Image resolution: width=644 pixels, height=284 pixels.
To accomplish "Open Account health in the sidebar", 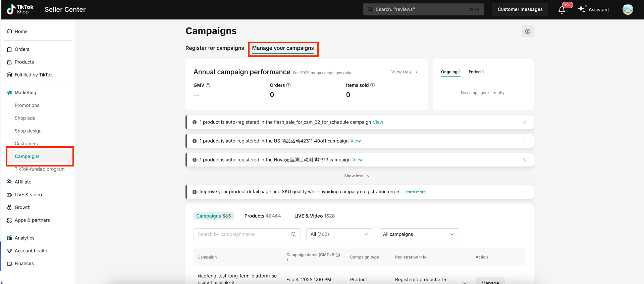I will point(31,251).
